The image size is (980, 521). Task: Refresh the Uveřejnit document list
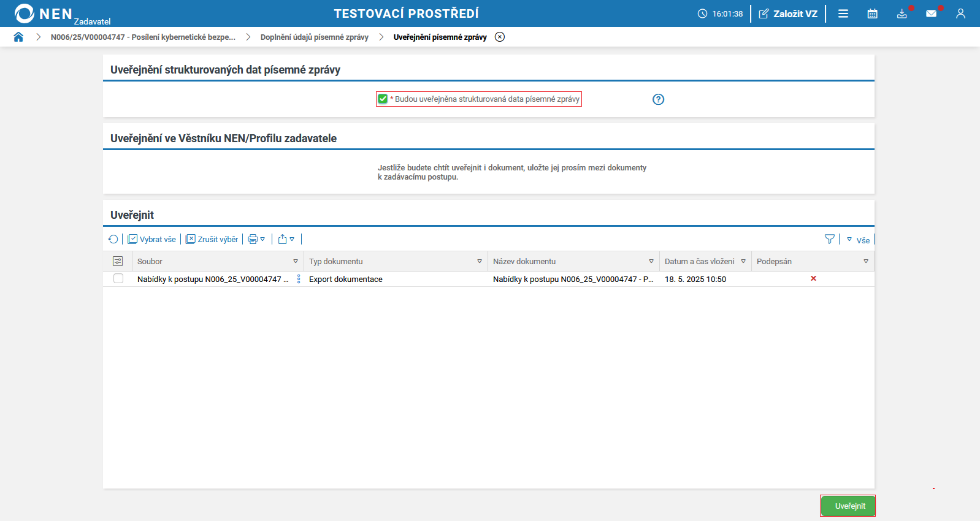tap(113, 239)
